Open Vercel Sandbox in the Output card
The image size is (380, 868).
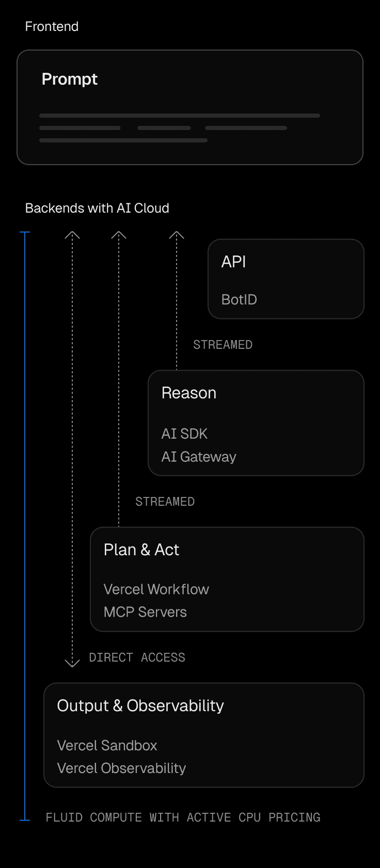tap(107, 746)
